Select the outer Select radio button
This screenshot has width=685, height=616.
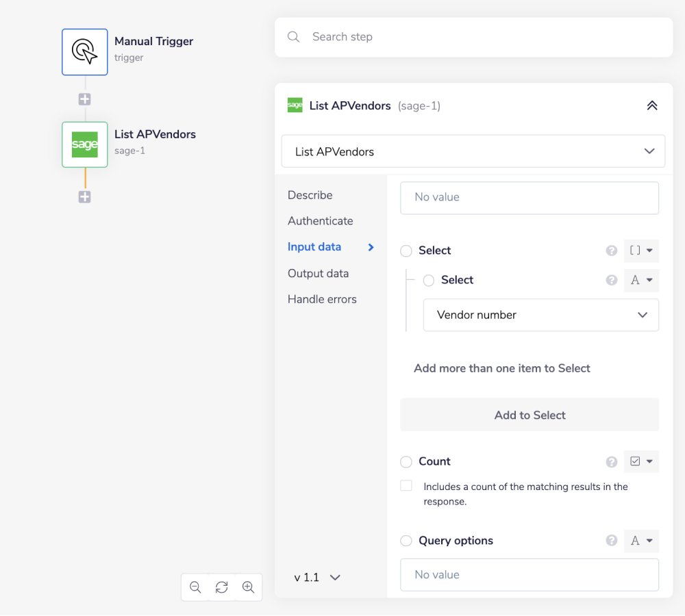pyautogui.click(x=406, y=251)
